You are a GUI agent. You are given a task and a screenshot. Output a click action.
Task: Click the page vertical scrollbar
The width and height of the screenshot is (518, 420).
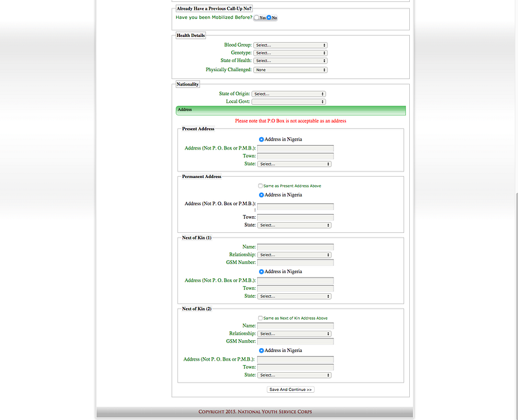[516, 305]
